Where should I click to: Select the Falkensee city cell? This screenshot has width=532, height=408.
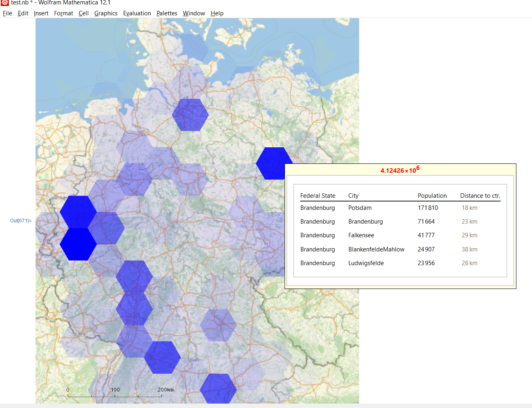pyautogui.click(x=361, y=235)
